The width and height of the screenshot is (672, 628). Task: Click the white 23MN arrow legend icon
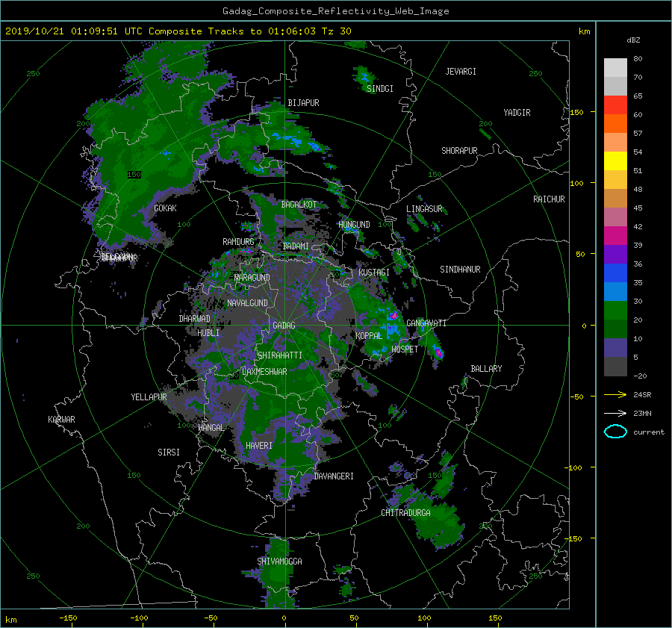click(615, 413)
